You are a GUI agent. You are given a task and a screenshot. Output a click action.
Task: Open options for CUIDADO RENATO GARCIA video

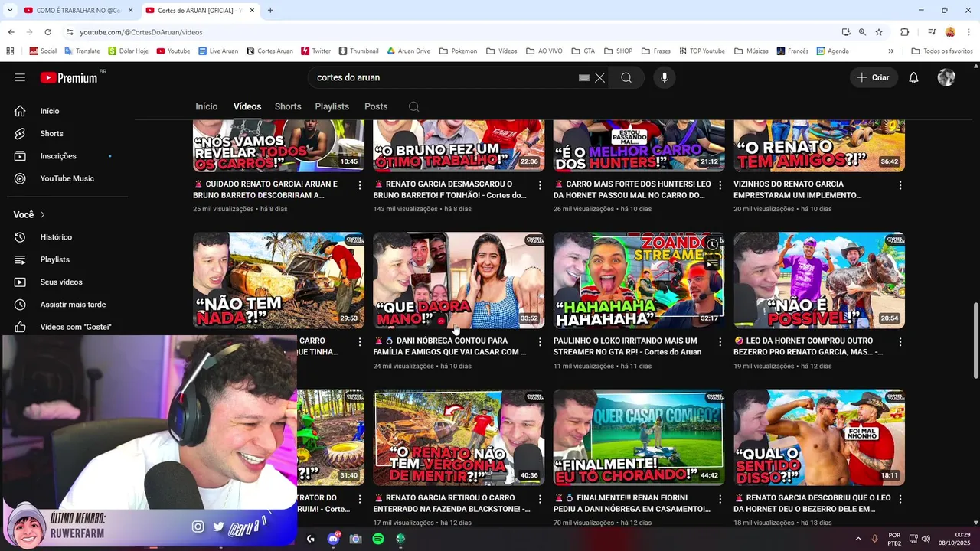tap(360, 185)
